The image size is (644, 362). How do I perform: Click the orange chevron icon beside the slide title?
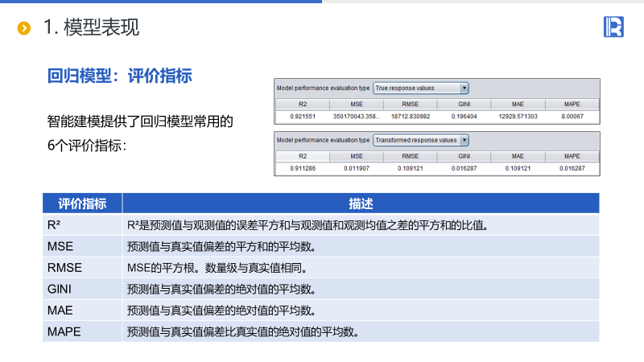(24, 29)
